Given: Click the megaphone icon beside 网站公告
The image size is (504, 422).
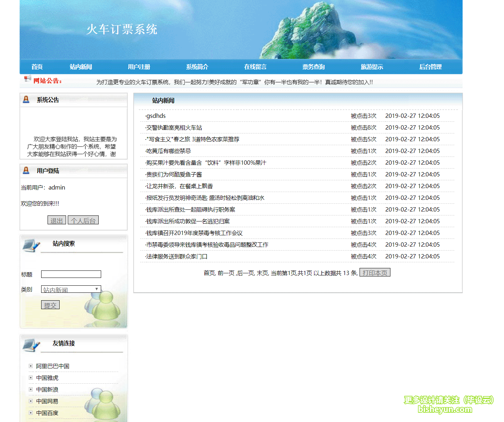Looking at the screenshot, I should [27, 79].
